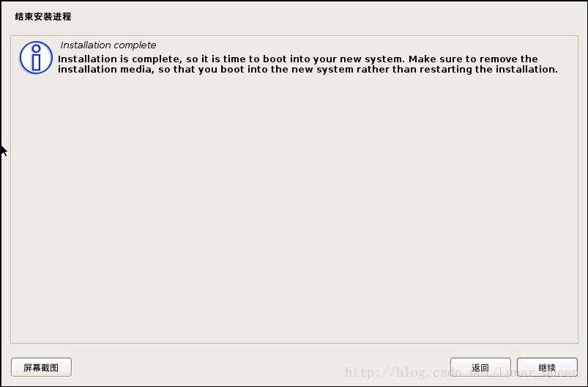
Task: Click the black mouse pointer at left edge
Action: point(3,151)
